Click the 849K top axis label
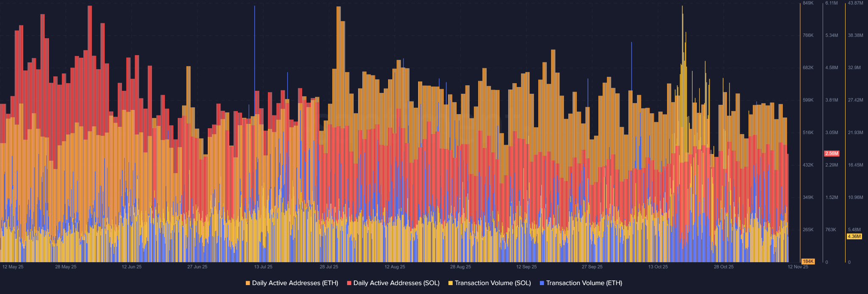The height and width of the screenshot is (294, 868). pos(808,3)
